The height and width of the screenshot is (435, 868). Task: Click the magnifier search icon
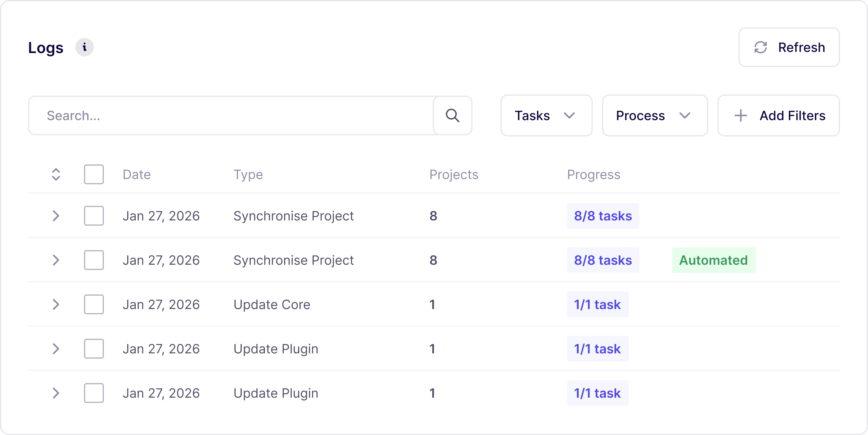click(x=452, y=115)
